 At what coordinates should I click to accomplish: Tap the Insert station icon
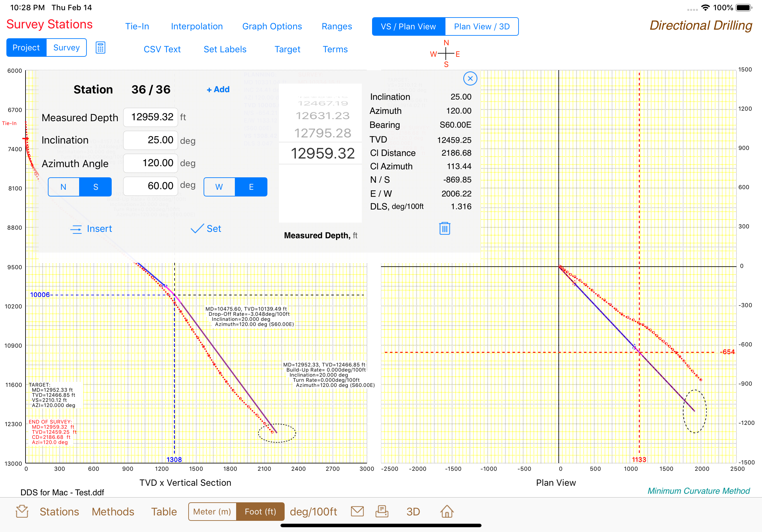(76, 229)
